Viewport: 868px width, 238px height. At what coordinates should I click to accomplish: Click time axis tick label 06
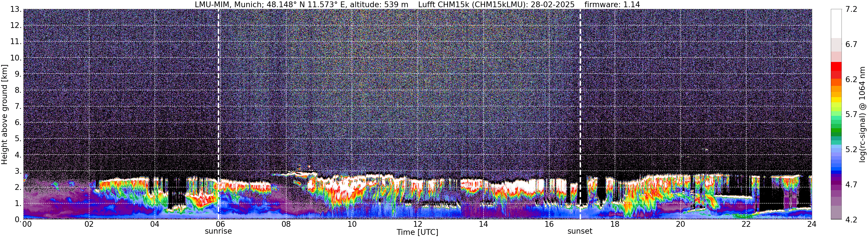point(220,224)
